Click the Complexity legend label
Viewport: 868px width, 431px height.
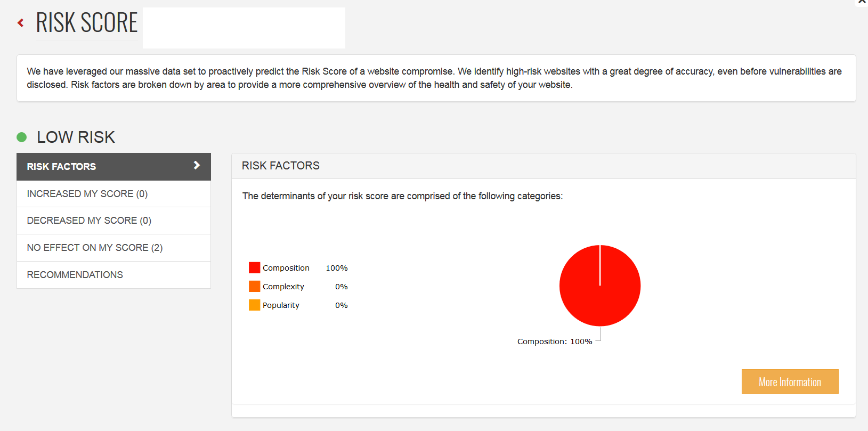(283, 287)
